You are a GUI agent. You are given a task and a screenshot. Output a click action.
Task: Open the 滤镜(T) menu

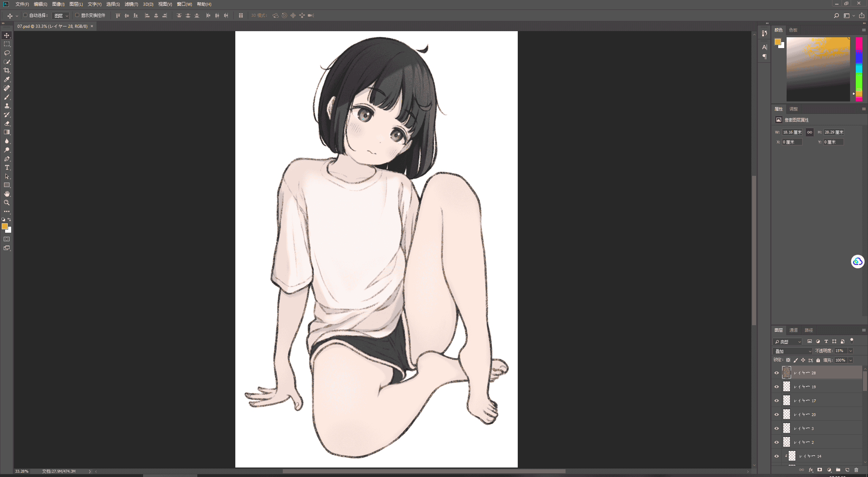[x=131, y=4]
